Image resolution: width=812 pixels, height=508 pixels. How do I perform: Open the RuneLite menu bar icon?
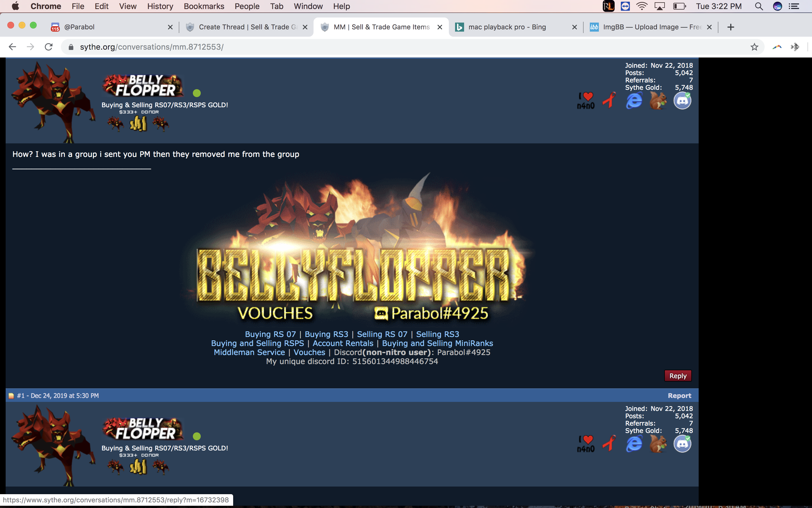pyautogui.click(x=608, y=6)
